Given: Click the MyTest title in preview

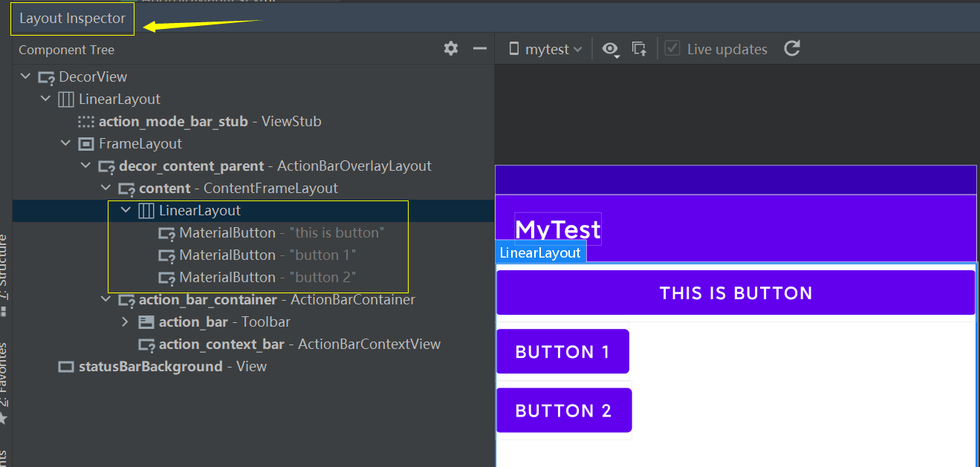Looking at the screenshot, I should [x=558, y=229].
